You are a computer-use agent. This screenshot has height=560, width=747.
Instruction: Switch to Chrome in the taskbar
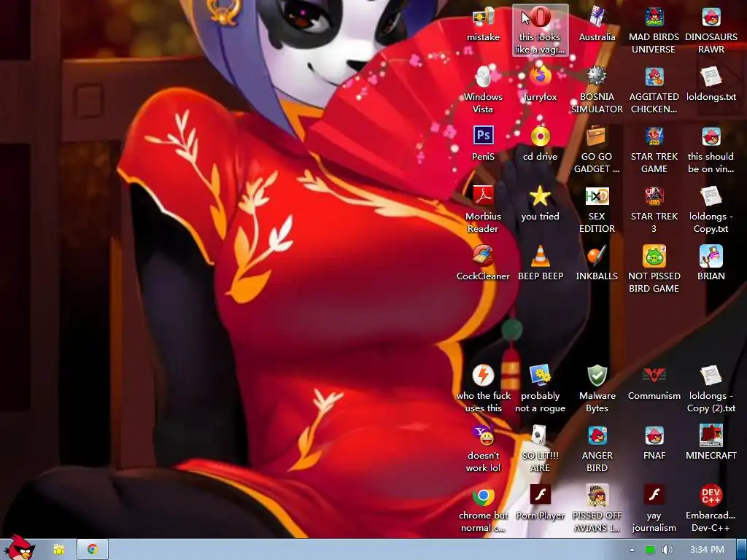[93, 550]
